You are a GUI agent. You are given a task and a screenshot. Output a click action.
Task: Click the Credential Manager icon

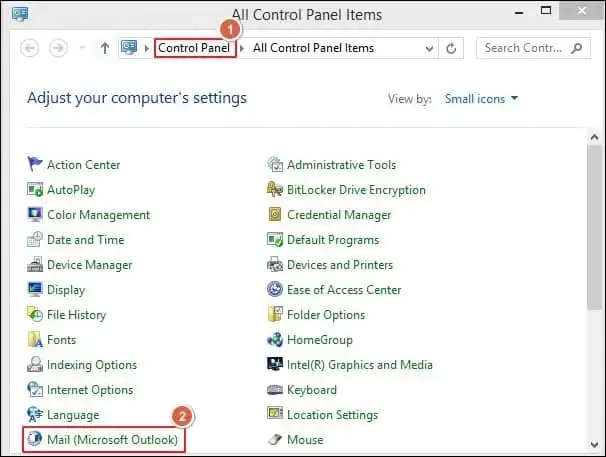click(x=276, y=215)
